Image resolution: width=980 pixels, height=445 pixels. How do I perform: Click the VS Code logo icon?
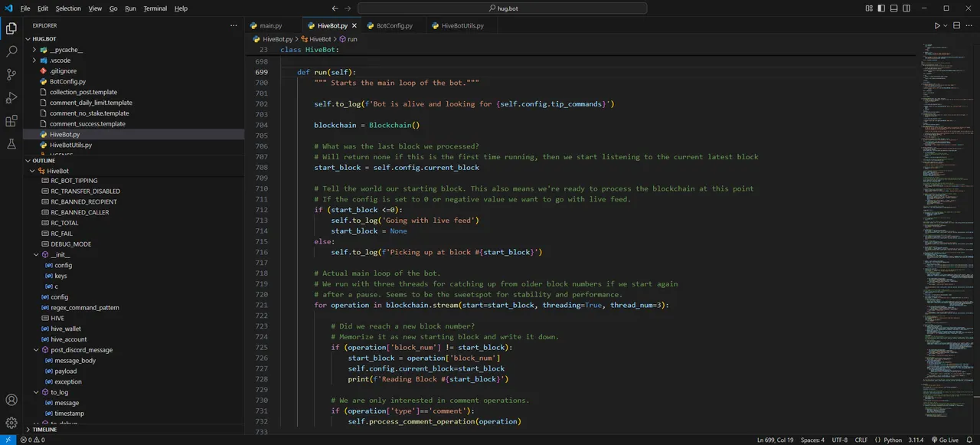pos(8,8)
